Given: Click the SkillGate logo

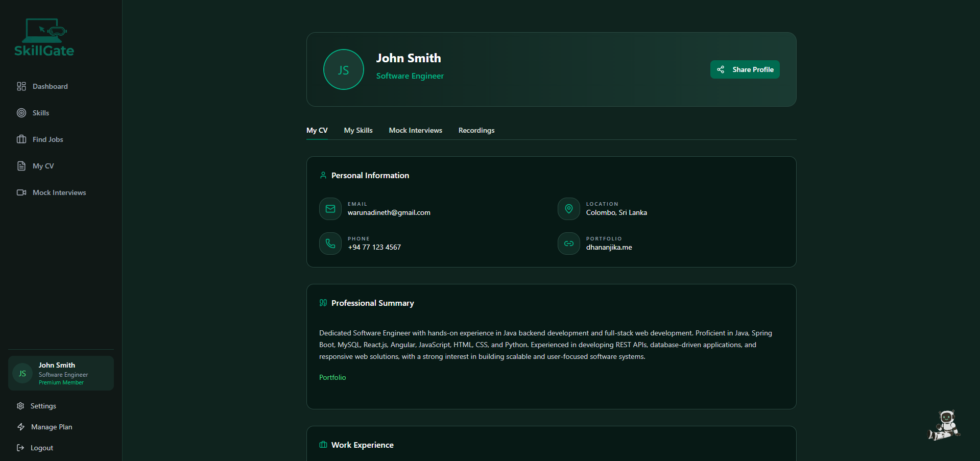Looking at the screenshot, I should tap(44, 37).
